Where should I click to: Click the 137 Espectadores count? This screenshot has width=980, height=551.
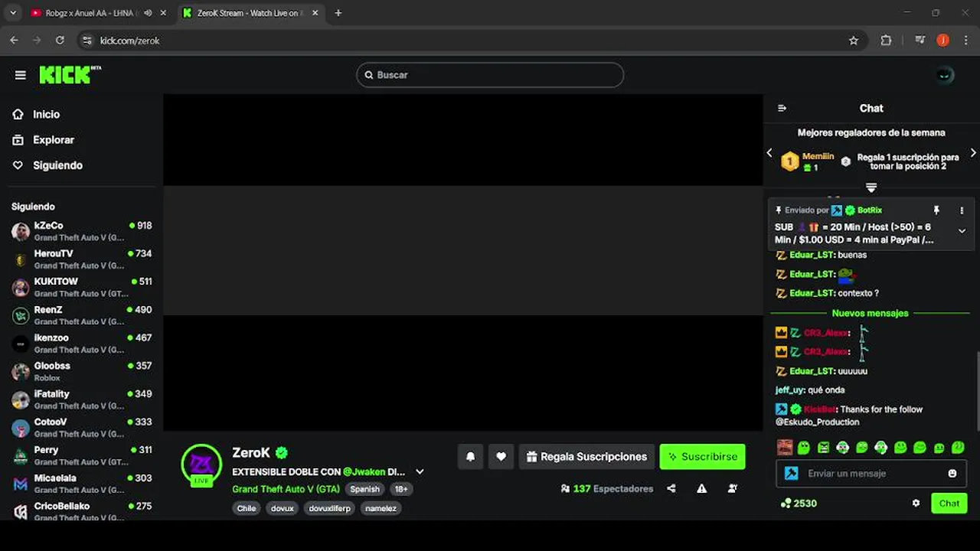point(607,488)
